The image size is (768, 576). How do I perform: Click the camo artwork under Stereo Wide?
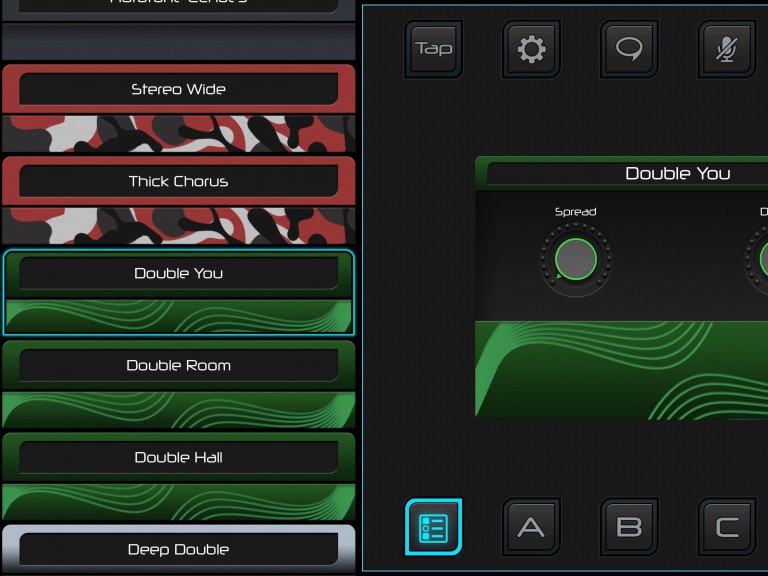[x=178, y=133]
